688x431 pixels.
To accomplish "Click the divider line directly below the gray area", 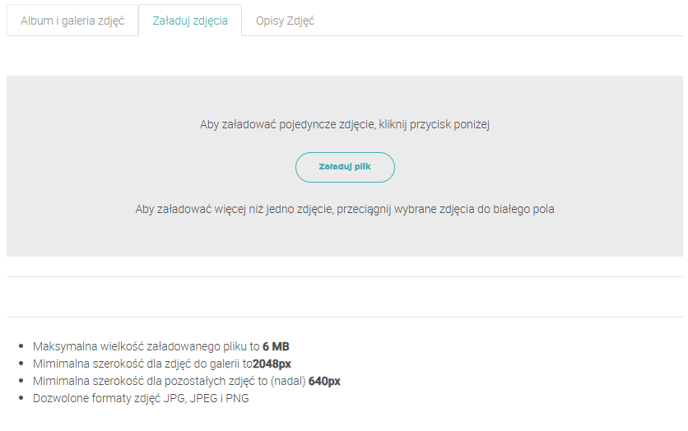I will pyautogui.click(x=344, y=277).
